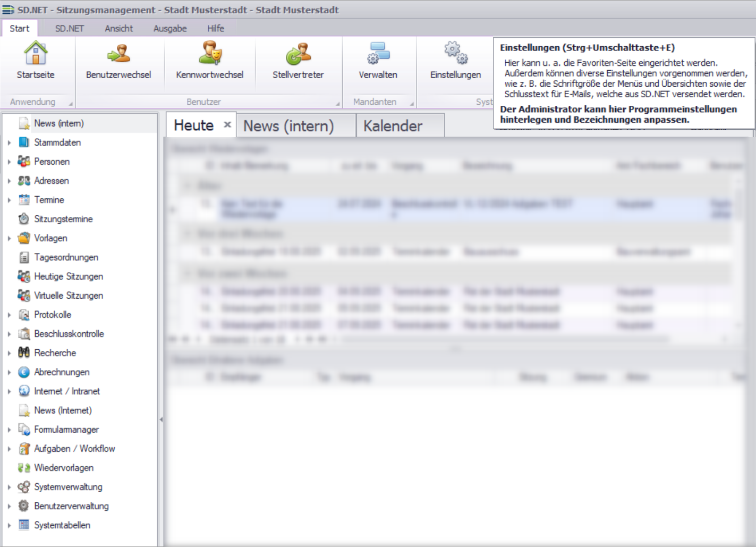Viewport: 756px width, 547px height.
Task: Click the Kennwortwechsel icon
Action: point(210,54)
